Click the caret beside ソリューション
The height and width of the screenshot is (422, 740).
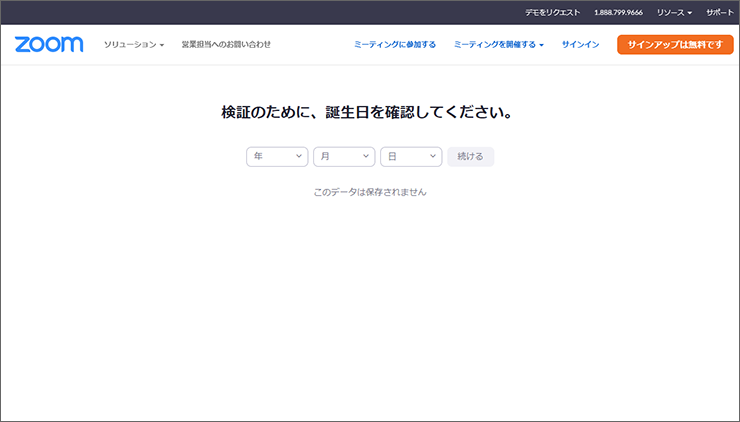tap(162, 45)
